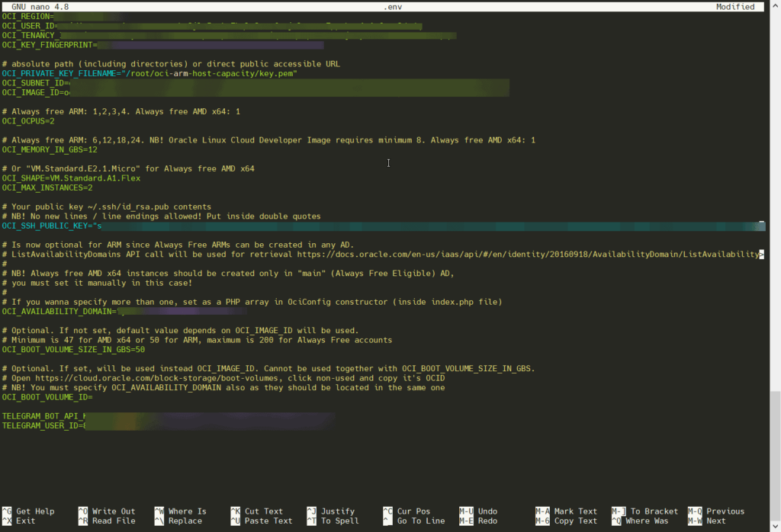Place cursor on OCI_TENANCY line
Screen dimensions: 781x532
click(x=229, y=35)
